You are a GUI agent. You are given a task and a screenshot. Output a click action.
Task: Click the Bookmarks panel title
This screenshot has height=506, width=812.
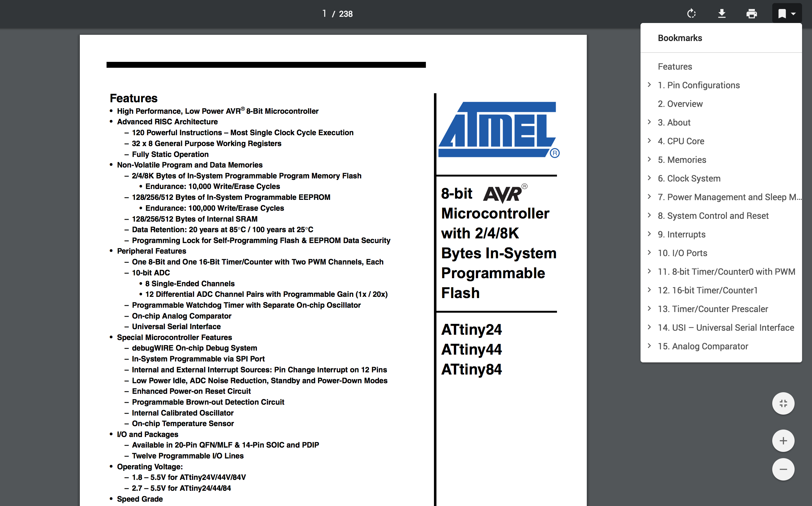pyautogui.click(x=680, y=38)
